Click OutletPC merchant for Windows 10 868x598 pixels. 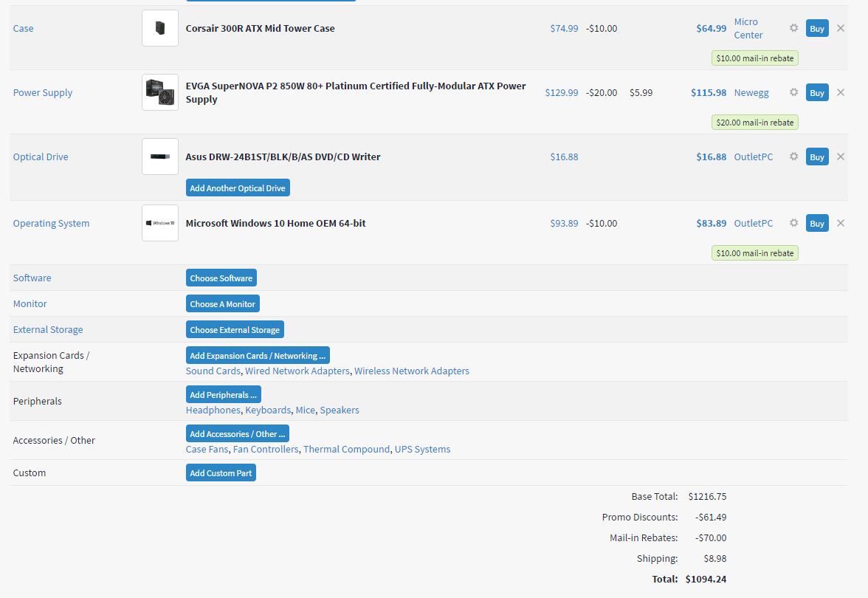(x=754, y=223)
